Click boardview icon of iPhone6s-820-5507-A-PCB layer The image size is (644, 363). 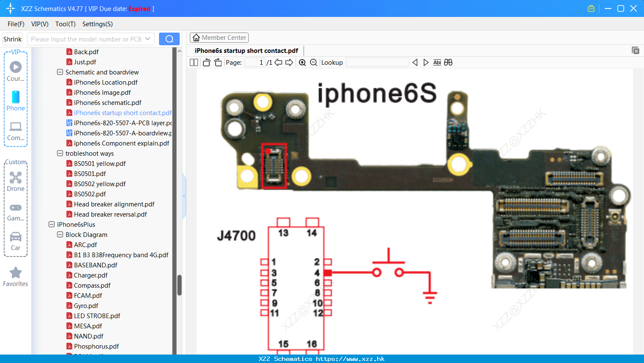[x=69, y=123]
